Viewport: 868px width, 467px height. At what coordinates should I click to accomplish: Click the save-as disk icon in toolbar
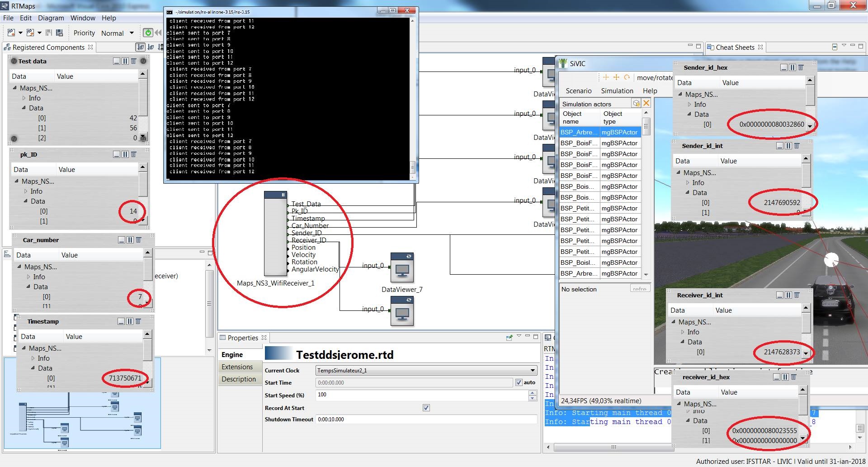point(60,33)
